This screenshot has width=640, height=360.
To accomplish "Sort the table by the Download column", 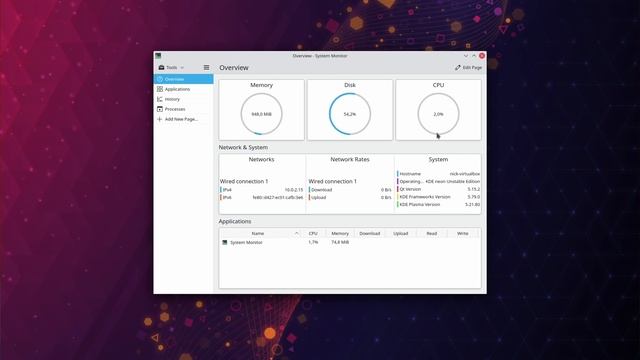I will pos(369,233).
